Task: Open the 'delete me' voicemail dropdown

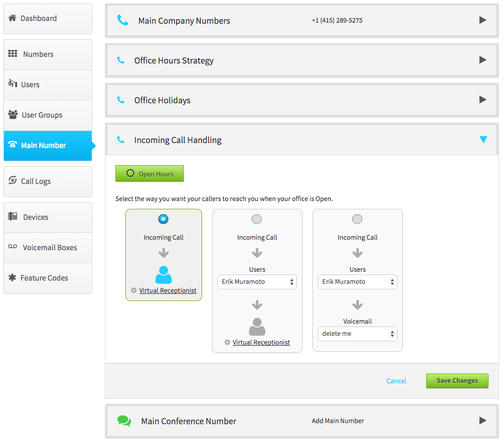Action: (x=357, y=334)
